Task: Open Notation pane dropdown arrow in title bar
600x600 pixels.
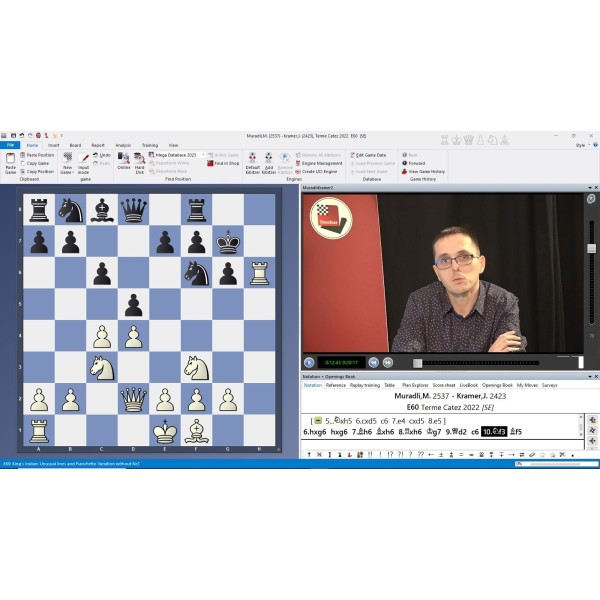Action: point(590,377)
